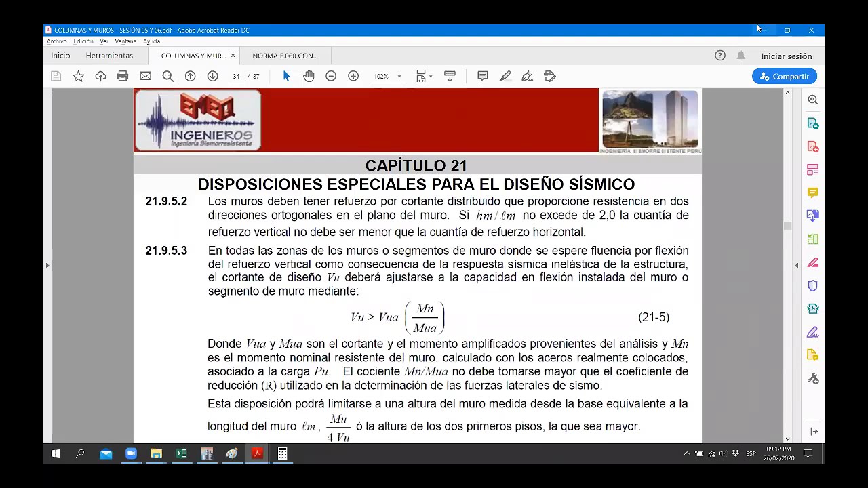
Task: Switch to the Herramientas tab
Action: tap(109, 56)
